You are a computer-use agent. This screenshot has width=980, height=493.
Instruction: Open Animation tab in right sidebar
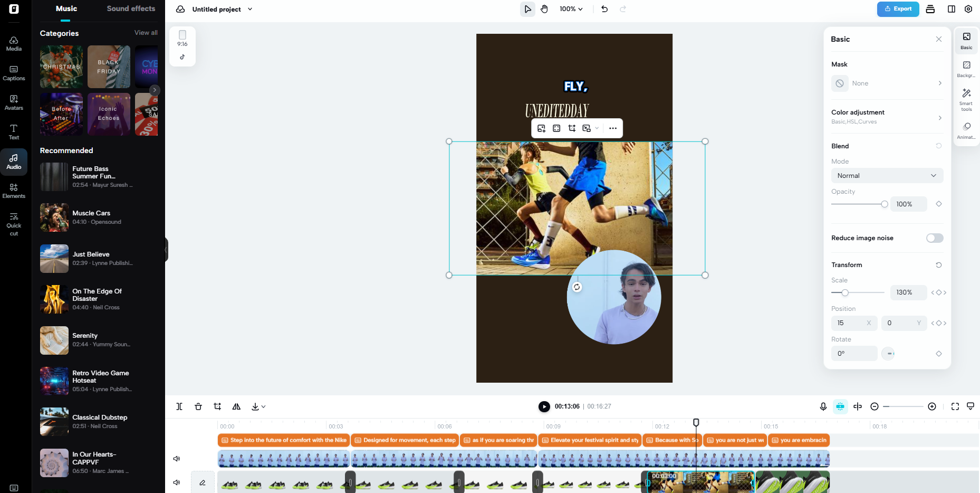tap(966, 131)
